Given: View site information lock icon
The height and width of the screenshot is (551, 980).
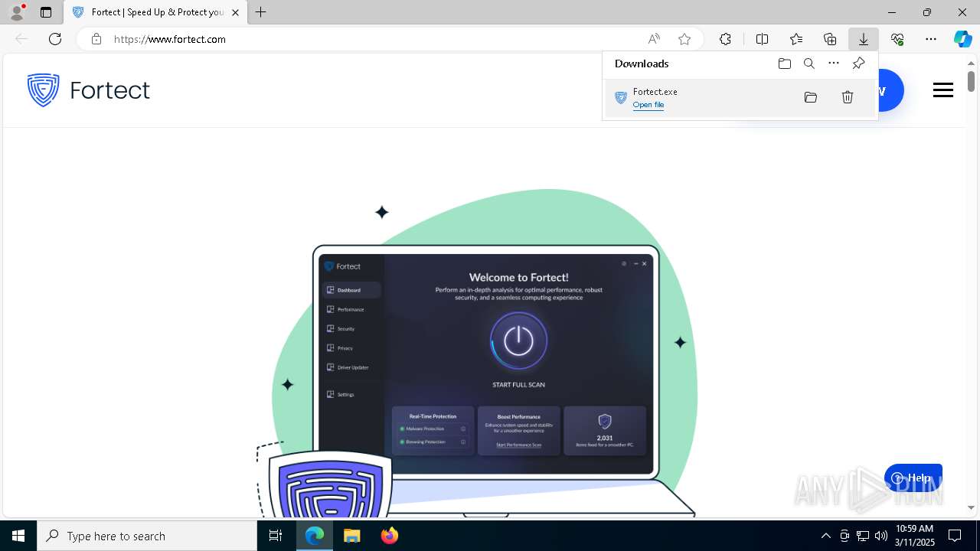Looking at the screenshot, I should tap(96, 39).
